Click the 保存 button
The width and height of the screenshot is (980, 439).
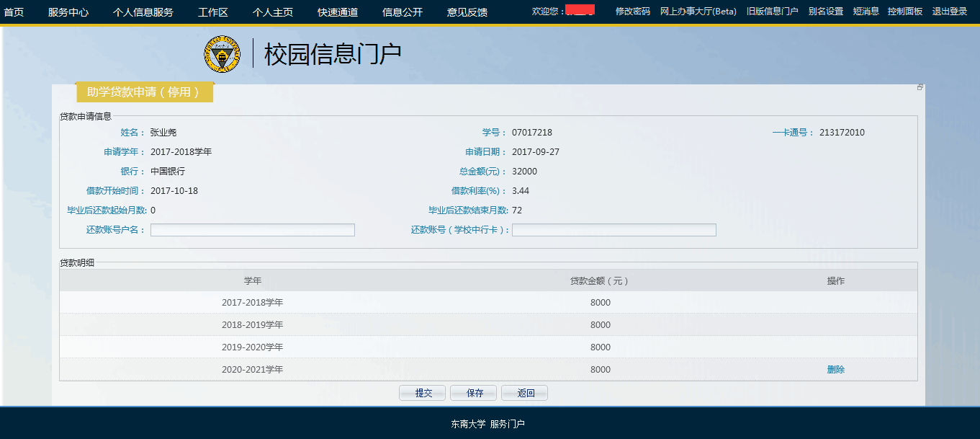pyautogui.click(x=473, y=393)
